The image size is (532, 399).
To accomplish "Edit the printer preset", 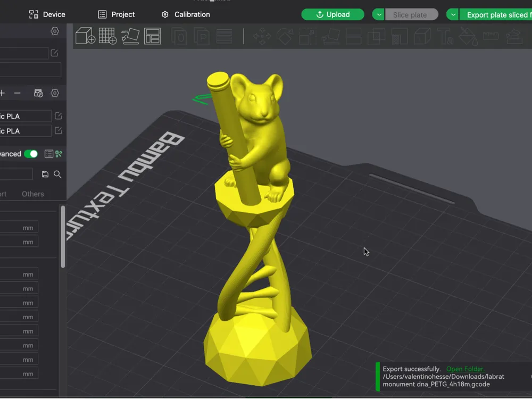I will (x=54, y=53).
